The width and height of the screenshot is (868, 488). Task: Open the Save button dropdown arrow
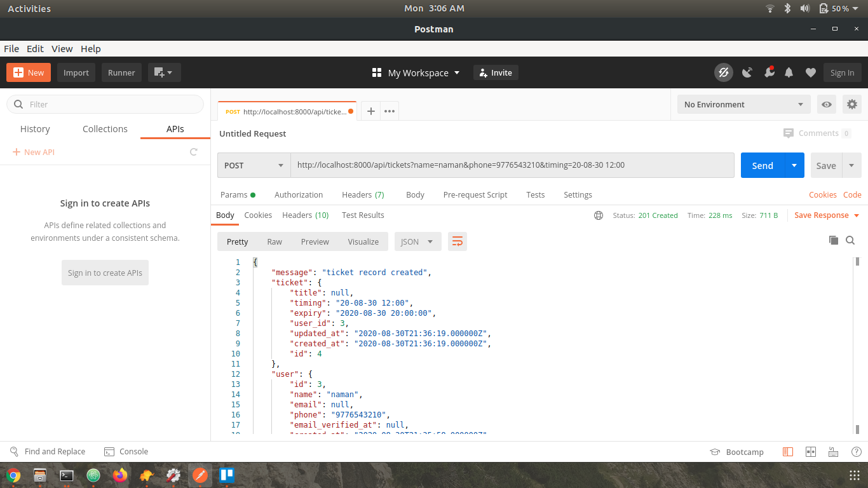(x=851, y=165)
